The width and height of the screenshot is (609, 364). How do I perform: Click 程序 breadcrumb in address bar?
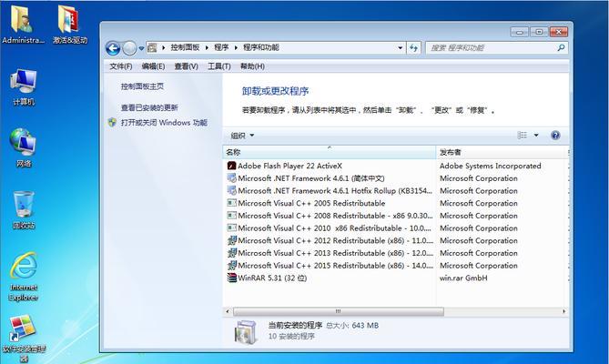tap(221, 47)
